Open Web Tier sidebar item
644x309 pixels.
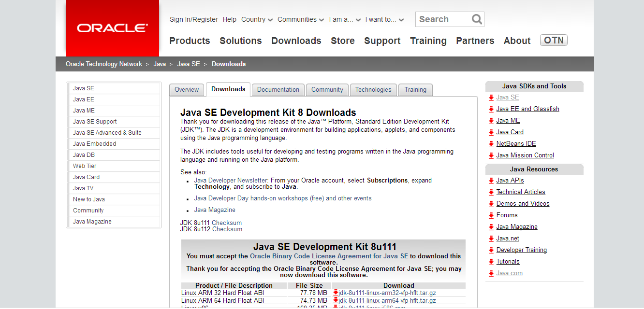(x=114, y=166)
